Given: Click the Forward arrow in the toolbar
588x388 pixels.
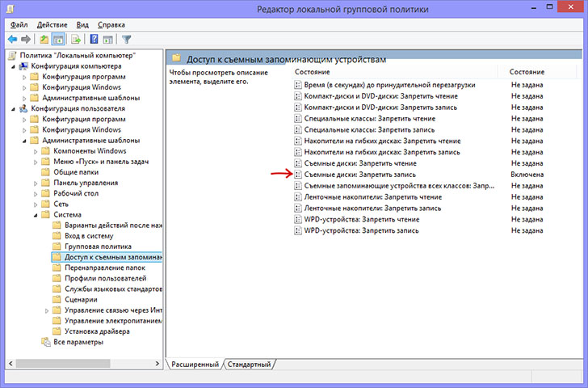Looking at the screenshot, I should [26, 39].
